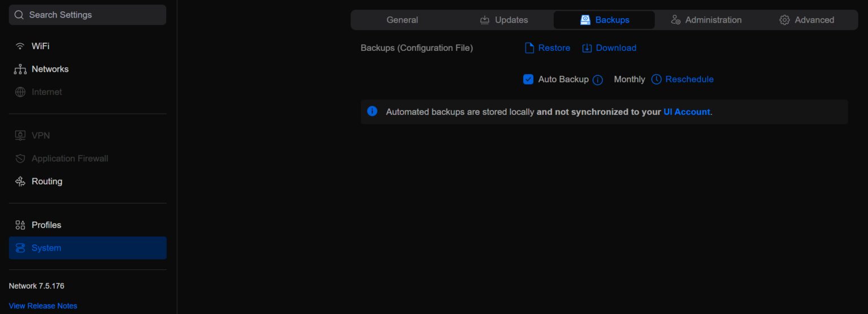The width and height of the screenshot is (868, 314).
Task: Click the System icon in sidebar
Action: (x=20, y=248)
